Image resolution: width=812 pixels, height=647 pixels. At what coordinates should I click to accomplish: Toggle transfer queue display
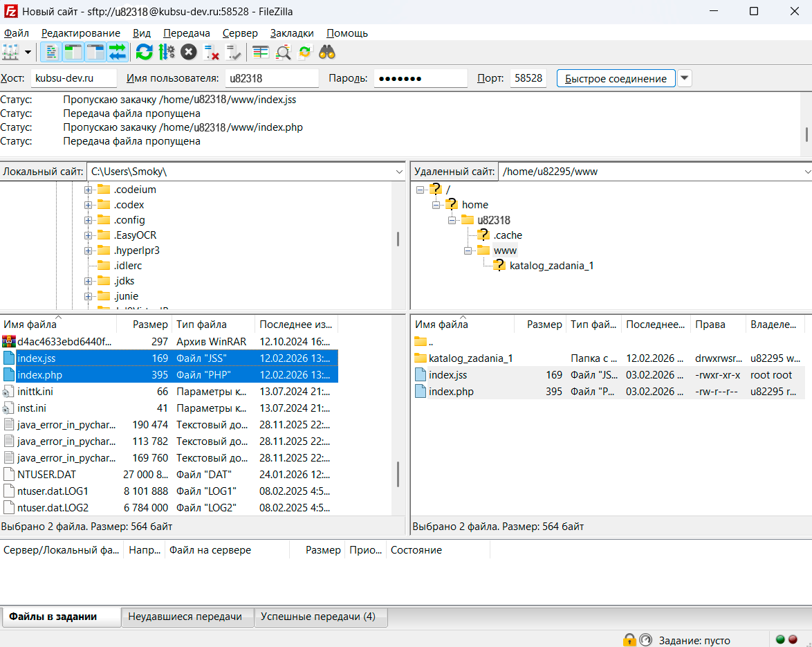click(118, 53)
